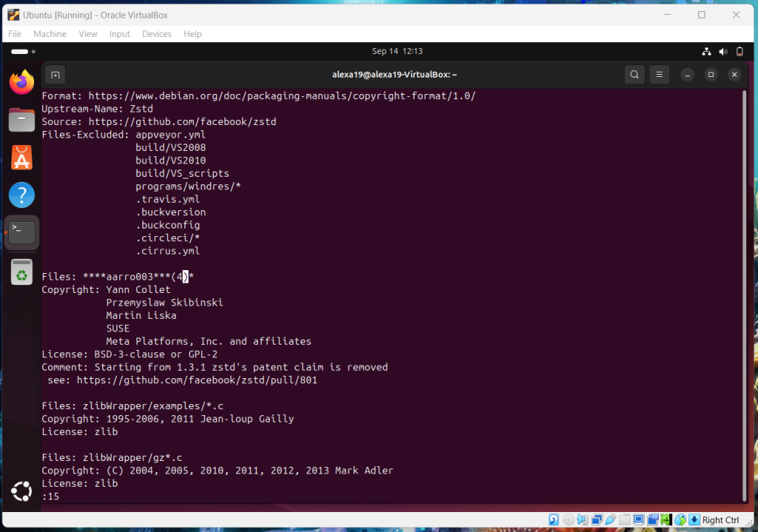Open the Trash in the dock
Image resolution: width=758 pixels, height=532 pixels.
tap(21, 272)
